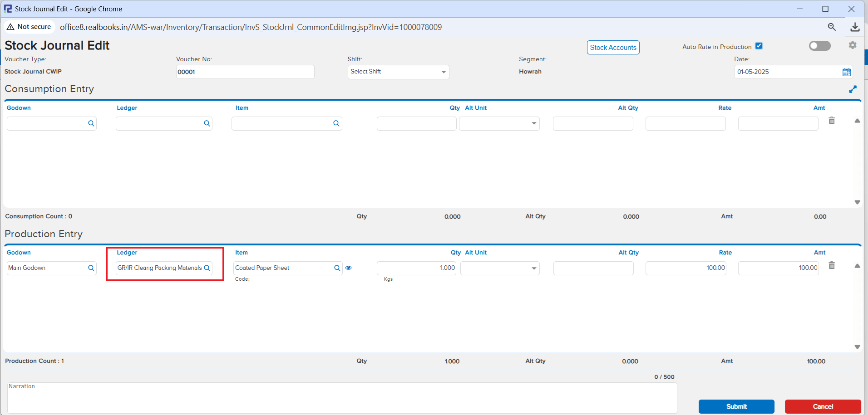868x415 pixels.
Task: Click the settings gear icon
Action: [x=852, y=45]
